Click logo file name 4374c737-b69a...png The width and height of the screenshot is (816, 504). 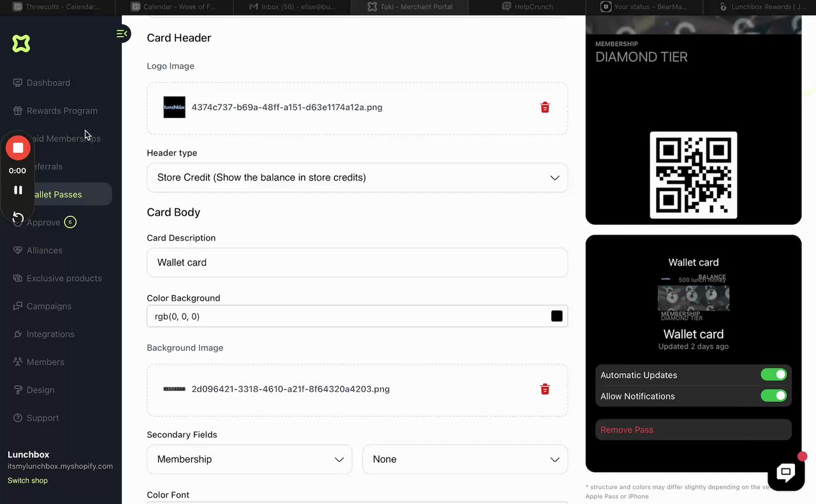(287, 107)
